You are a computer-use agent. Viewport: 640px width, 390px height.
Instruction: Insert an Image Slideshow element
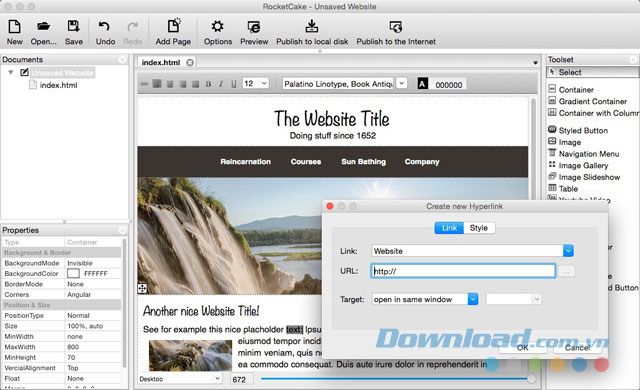coord(584,177)
